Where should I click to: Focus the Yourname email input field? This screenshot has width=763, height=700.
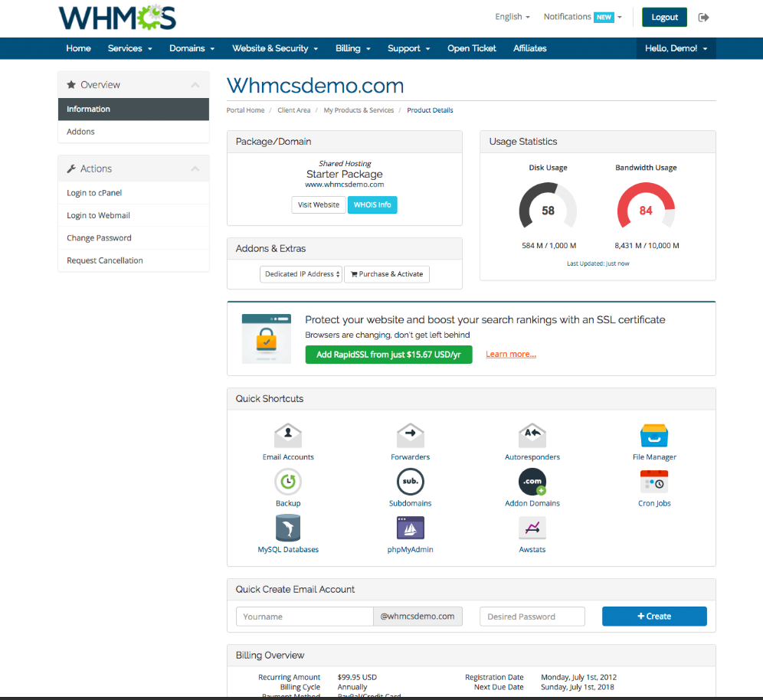click(x=305, y=617)
